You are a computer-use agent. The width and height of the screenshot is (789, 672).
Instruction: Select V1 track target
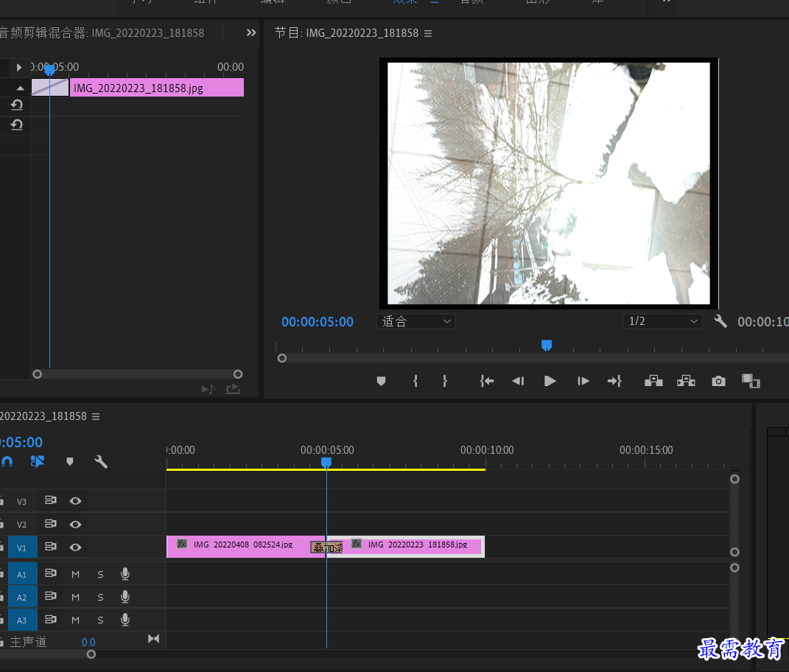pyautogui.click(x=22, y=547)
